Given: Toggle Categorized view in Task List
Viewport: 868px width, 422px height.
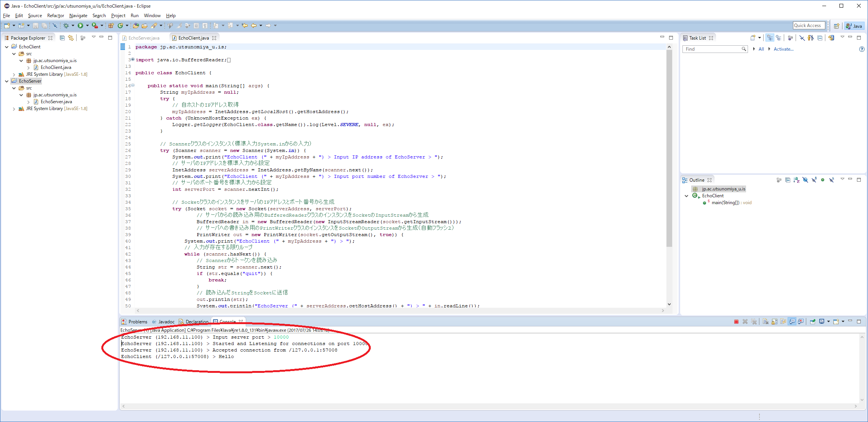Looking at the screenshot, I should click(x=770, y=38).
